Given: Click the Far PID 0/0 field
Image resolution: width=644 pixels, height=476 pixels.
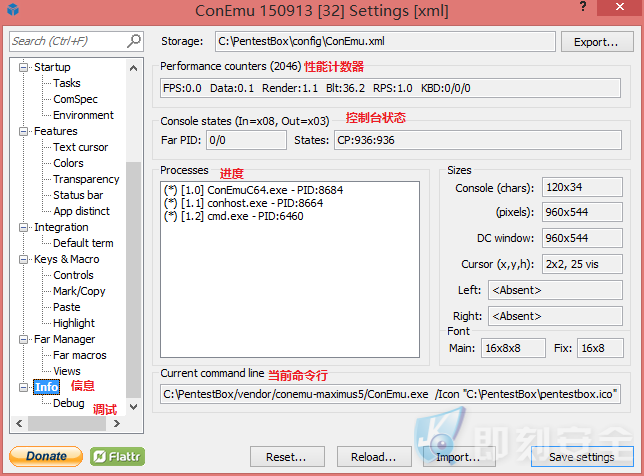Looking at the screenshot, I should coord(246,140).
